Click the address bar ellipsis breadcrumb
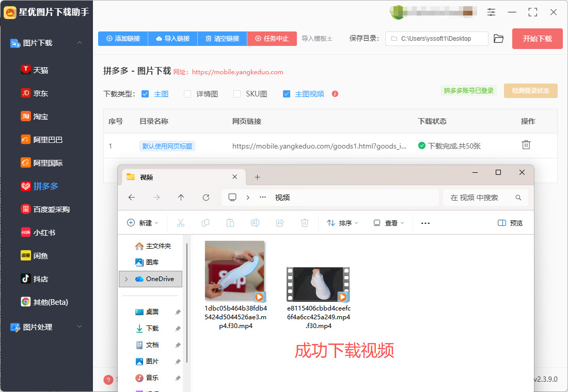 [263, 197]
